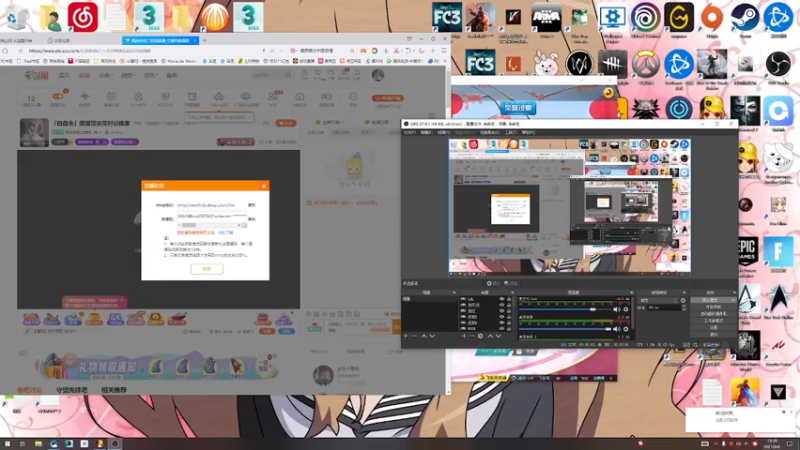This screenshot has width=800, height=450.
Task: Open the Scenes dock header menu arrow
Action: (454, 292)
